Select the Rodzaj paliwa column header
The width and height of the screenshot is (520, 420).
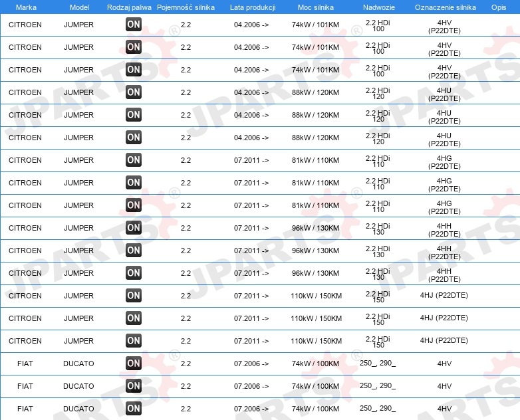click(129, 7)
